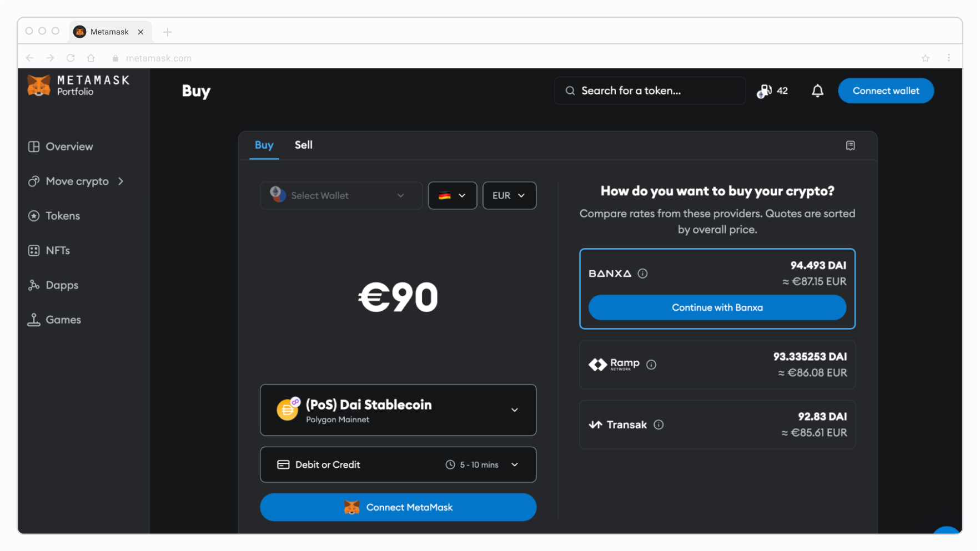Viewport: 980px width, 551px height.
Task: Click the Banxa logo
Action: tap(610, 274)
